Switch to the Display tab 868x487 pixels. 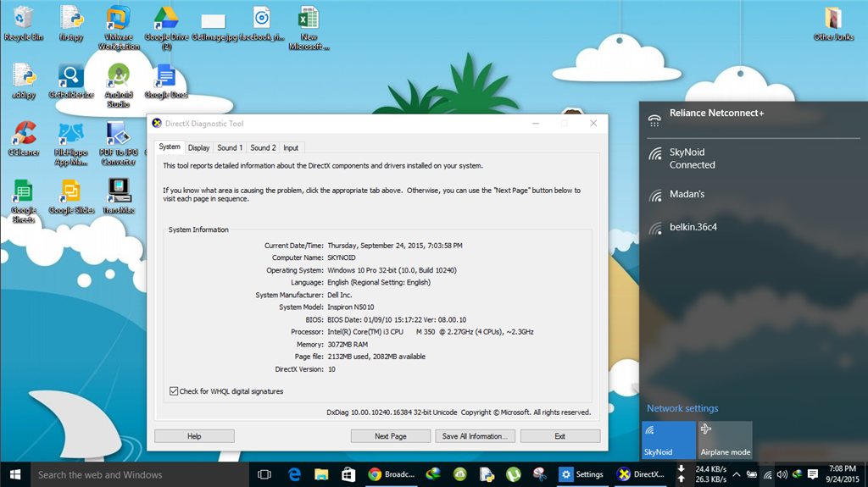[x=198, y=147]
